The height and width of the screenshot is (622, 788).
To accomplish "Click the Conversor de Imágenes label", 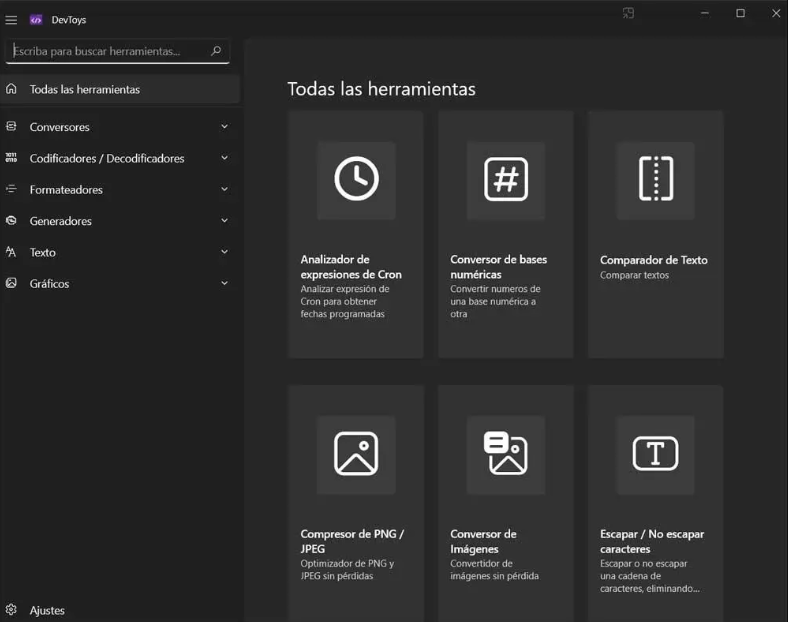I will pyautogui.click(x=483, y=541).
